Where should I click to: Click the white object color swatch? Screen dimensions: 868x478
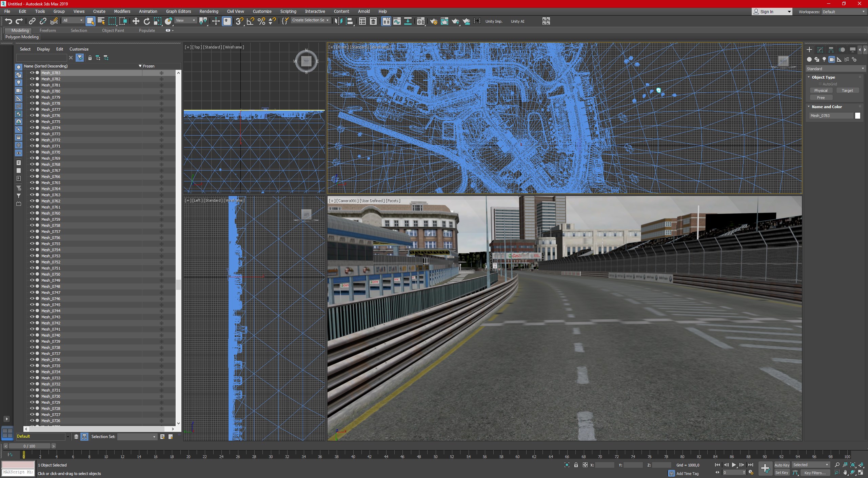pos(857,116)
